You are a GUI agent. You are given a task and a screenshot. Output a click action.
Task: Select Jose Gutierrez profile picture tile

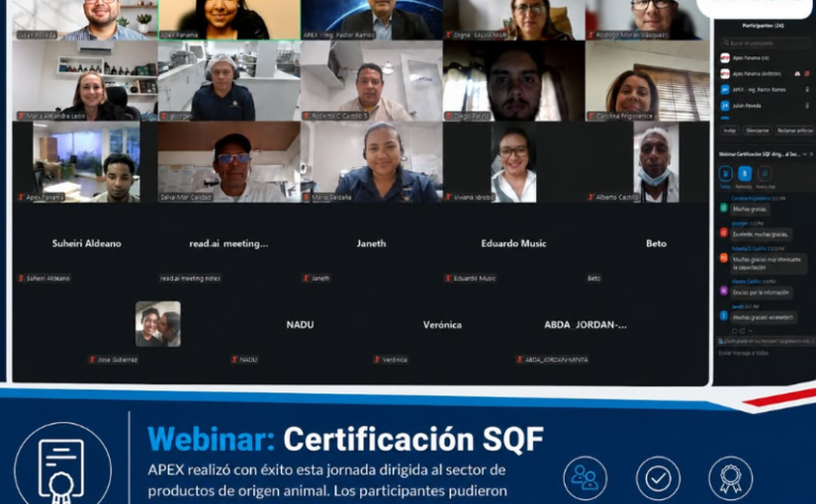click(x=157, y=324)
